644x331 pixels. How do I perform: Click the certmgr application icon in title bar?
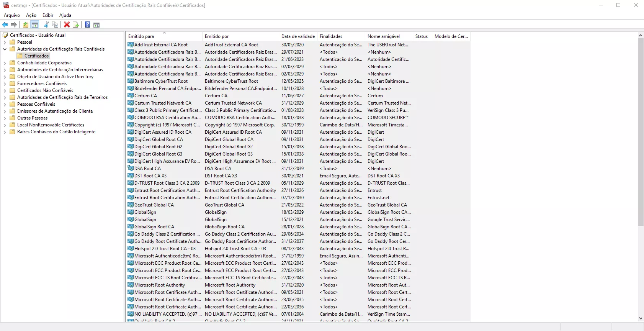(x=6, y=5)
